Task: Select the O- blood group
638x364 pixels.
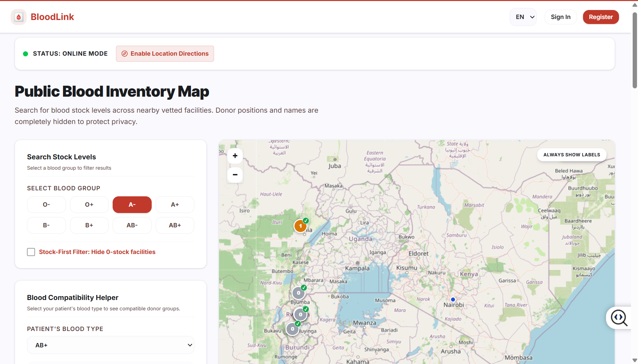Action: (x=46, y=205)
